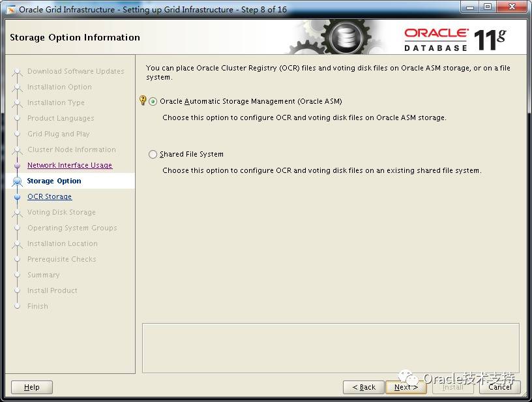Click Product Languages step text

(x=61, y=118)
